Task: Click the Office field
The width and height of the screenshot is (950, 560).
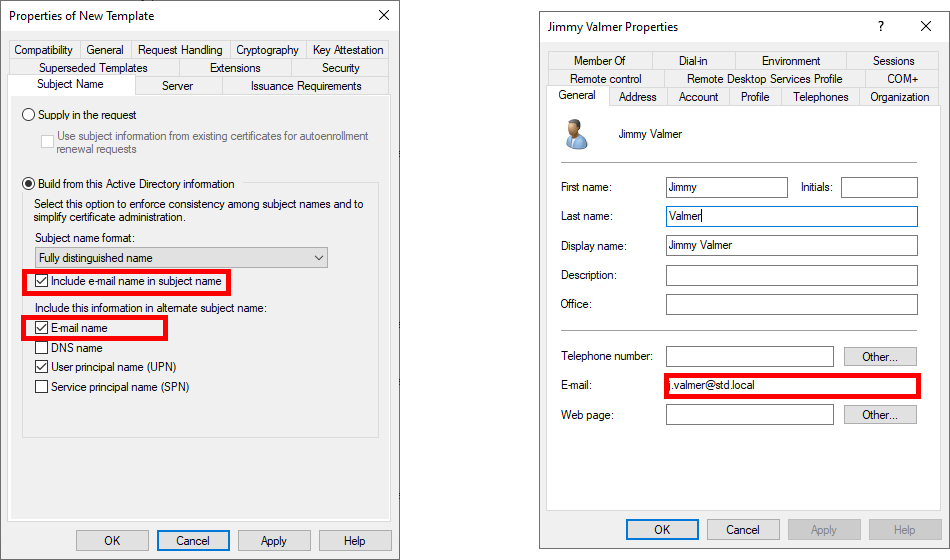Action: tap(792, 304)
